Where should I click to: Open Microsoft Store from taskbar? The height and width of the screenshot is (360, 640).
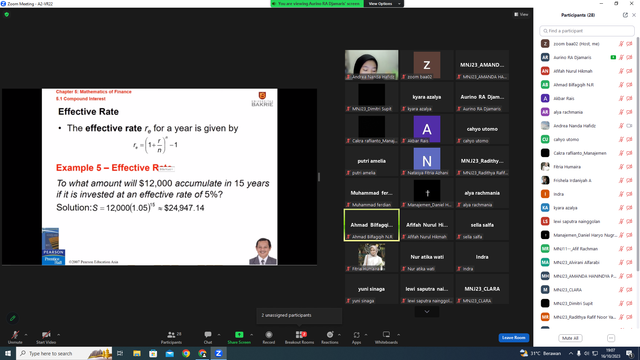tap(153, 353)
